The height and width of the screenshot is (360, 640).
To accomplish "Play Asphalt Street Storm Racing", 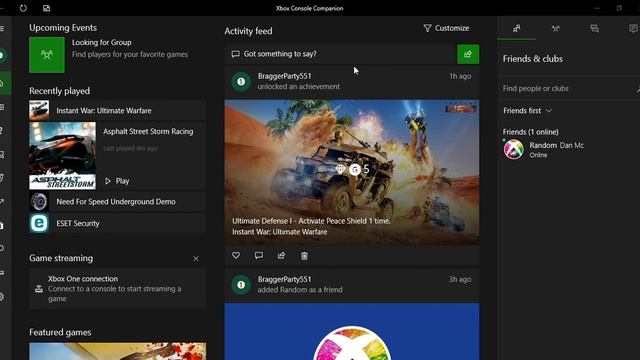I will [117, 181].
